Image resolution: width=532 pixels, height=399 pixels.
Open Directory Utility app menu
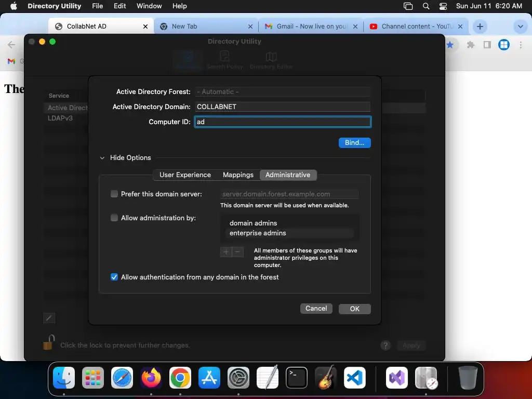(x=54, y=6)
